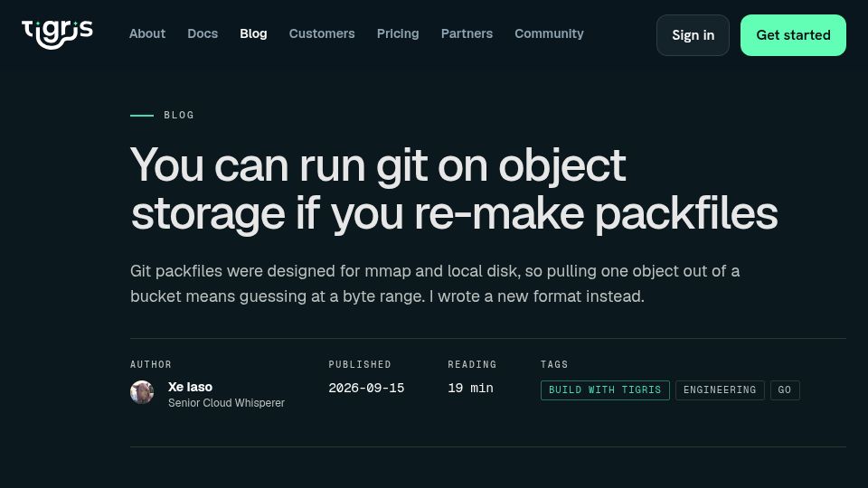
Task: Click the published date 2026-09-15
Action: [366, 389]
